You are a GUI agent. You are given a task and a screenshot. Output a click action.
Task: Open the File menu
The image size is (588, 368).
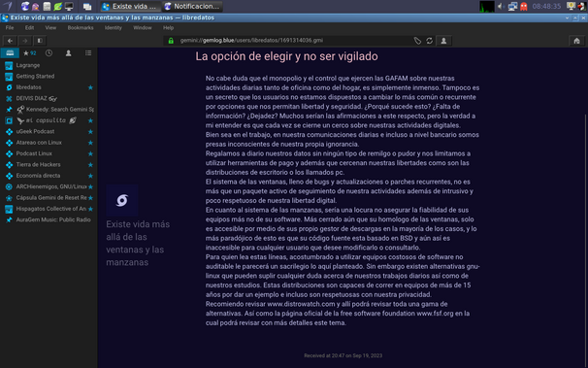pos(10,28)
